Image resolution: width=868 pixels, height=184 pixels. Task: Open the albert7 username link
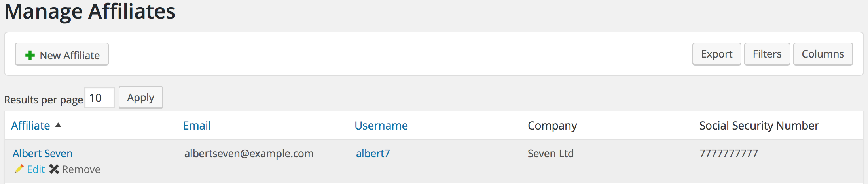[373, 153]
